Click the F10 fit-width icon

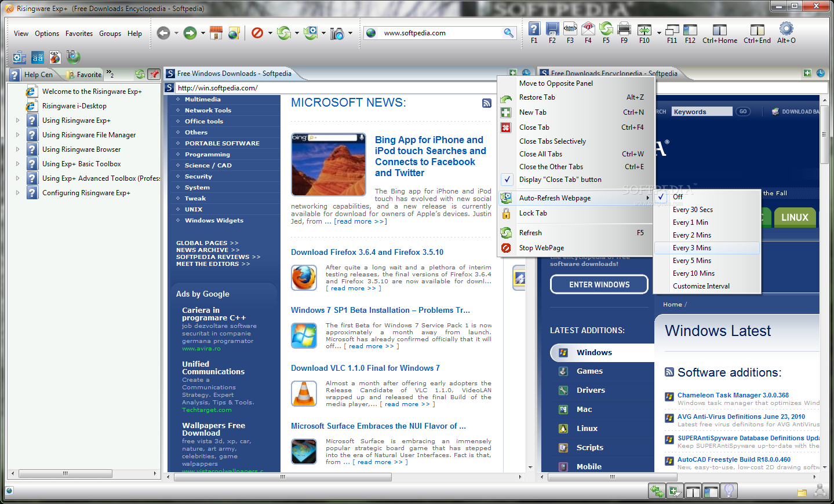[644, 30]
